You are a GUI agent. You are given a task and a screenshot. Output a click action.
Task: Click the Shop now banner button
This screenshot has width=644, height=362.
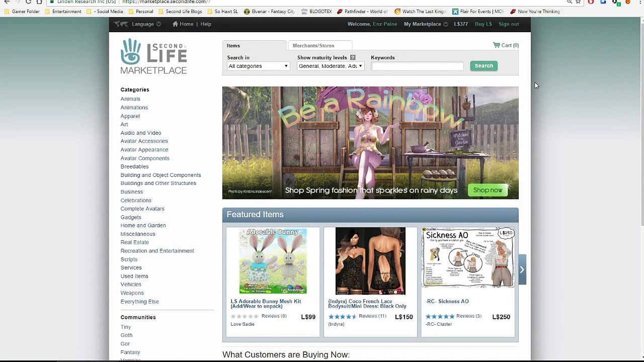[488, 190]
